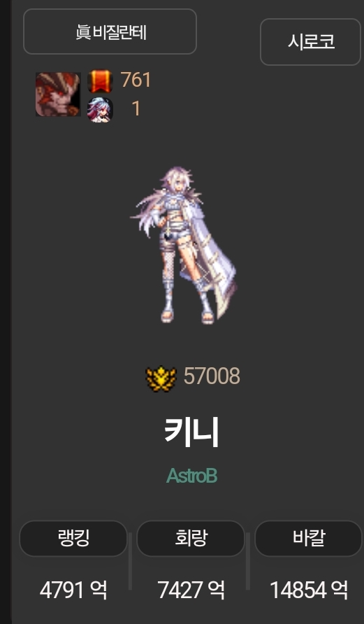Click the divider between 랭킹 and 회랑
Image resolution: width=364 pixels, height=624 pixels.
(x=130, y=561)
